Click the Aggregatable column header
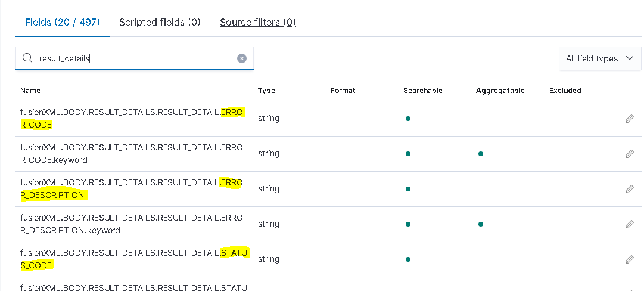 pos(500,91)
